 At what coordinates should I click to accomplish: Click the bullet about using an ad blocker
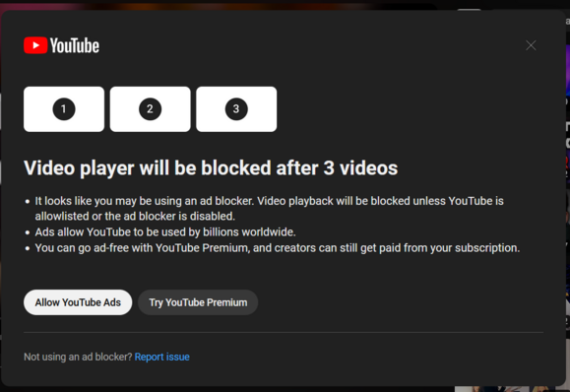pos(269,209)
